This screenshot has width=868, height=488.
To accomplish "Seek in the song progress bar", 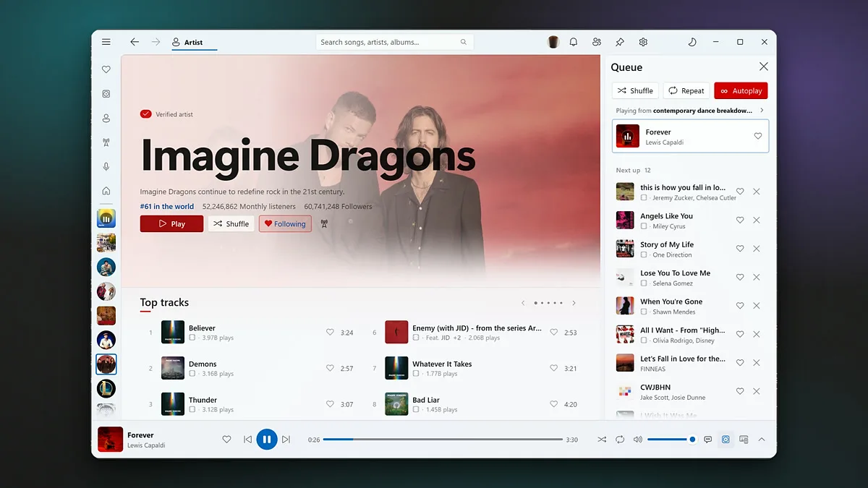I will click(443, 439).
